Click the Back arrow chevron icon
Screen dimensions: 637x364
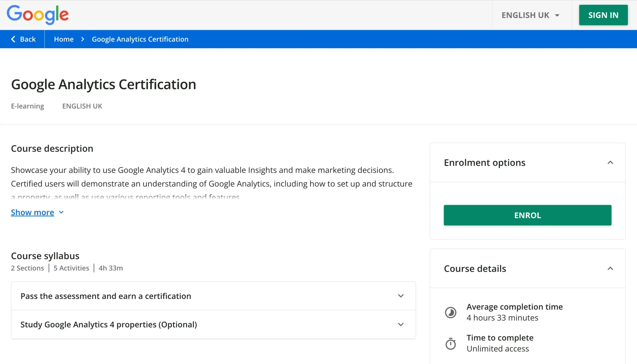[13, 39]
